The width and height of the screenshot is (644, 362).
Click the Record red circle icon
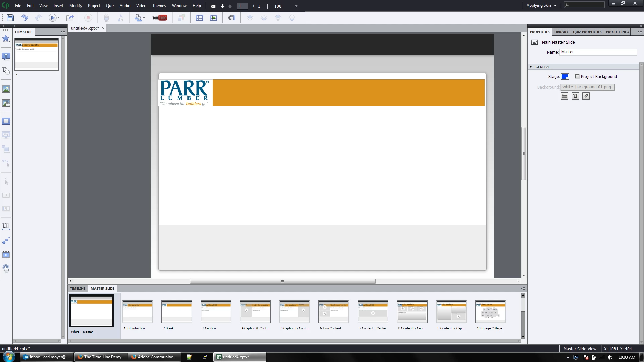88,18
